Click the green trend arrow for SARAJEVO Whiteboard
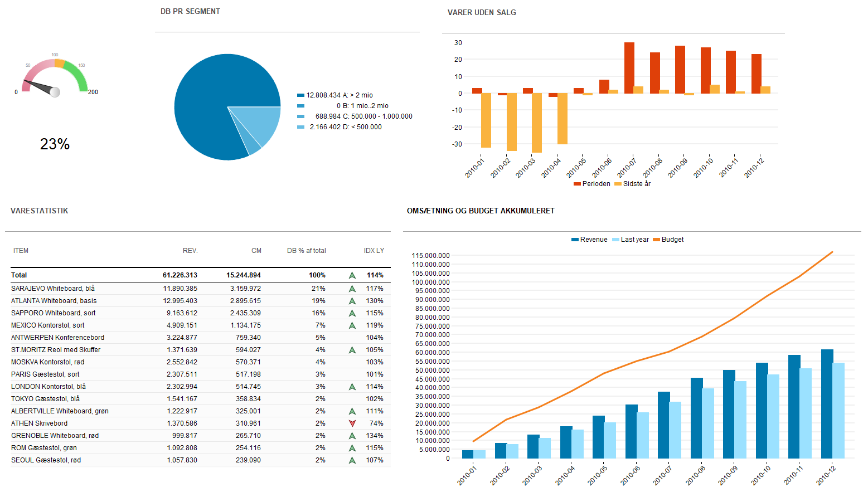This screenshot has height=502, width=868. (x=352, y=289)
